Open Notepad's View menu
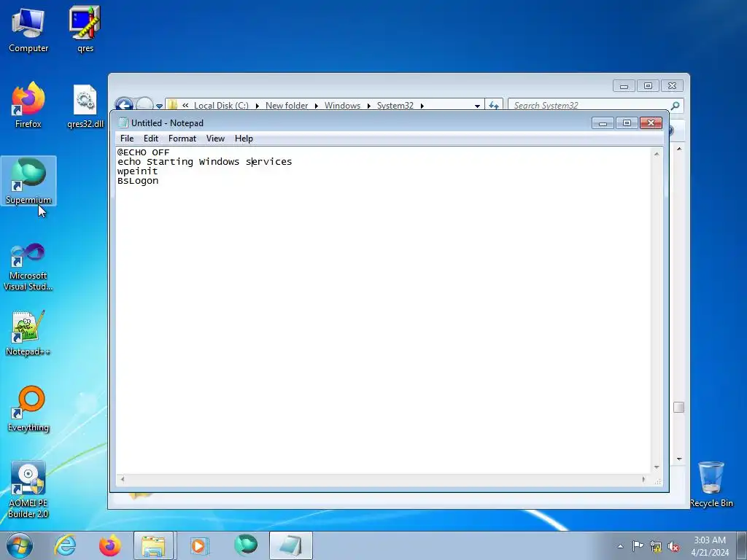This screenshot has height=560, width=747. (215, 139)
